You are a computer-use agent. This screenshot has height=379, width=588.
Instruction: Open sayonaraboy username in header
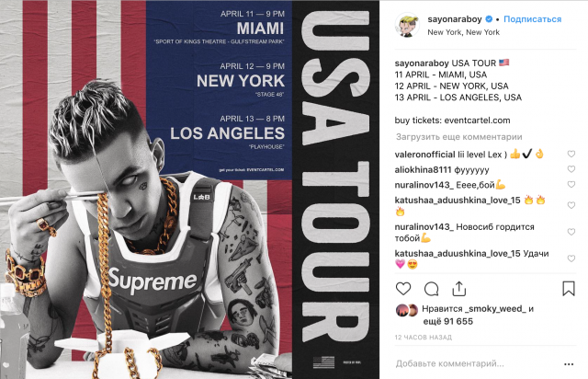click(455, 19)
